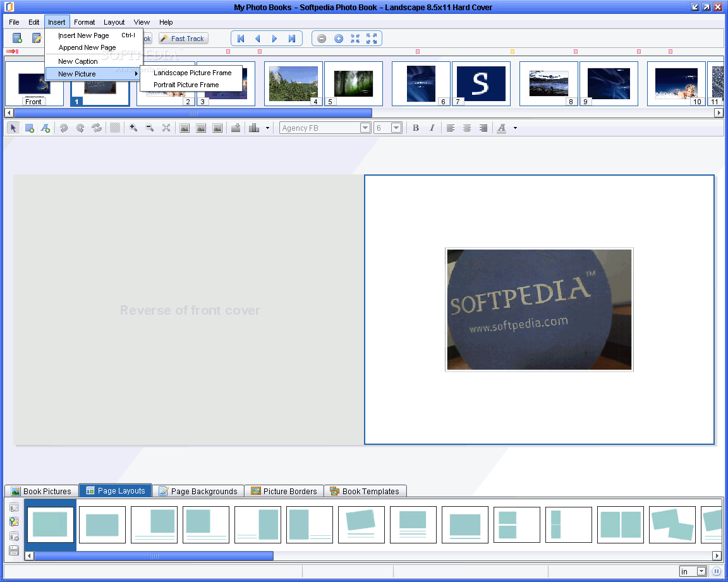Click the edit book pencil icon
Viewport: 728px width, 582px height.
[36, 39]
